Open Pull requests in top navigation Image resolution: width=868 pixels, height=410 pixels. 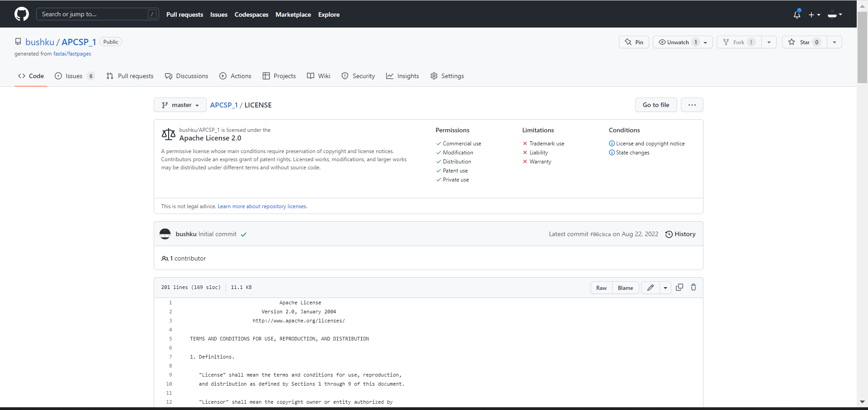(184, 14)
